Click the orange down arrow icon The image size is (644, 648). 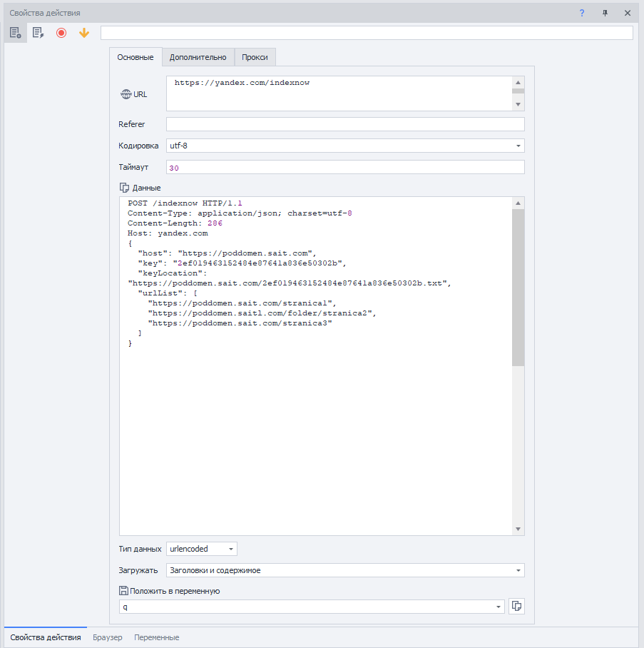coord(84,33)
